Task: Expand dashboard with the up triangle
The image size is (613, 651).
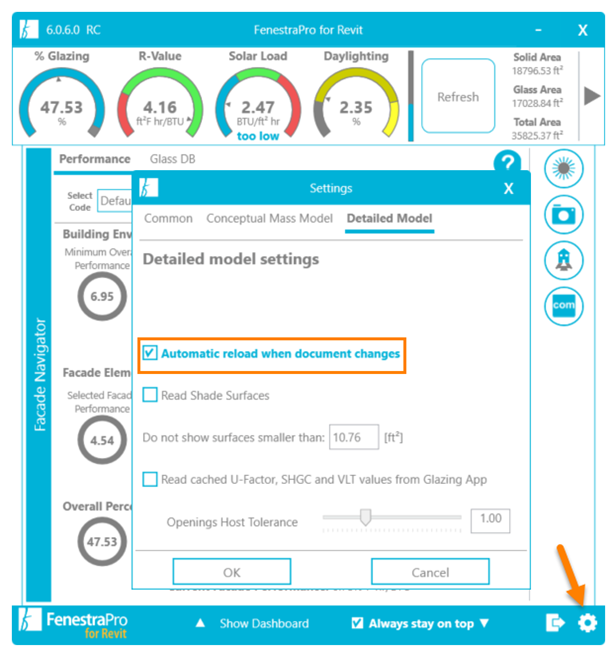Action: point(200,623)
